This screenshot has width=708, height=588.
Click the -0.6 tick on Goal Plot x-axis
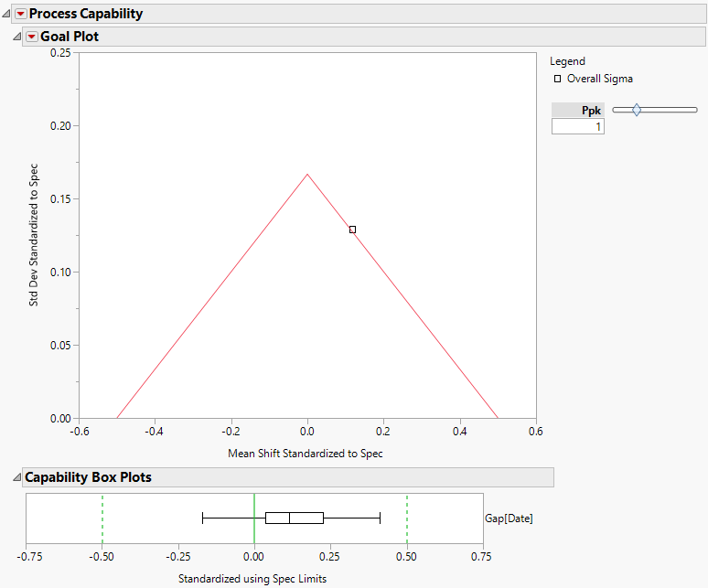point(80,432)
